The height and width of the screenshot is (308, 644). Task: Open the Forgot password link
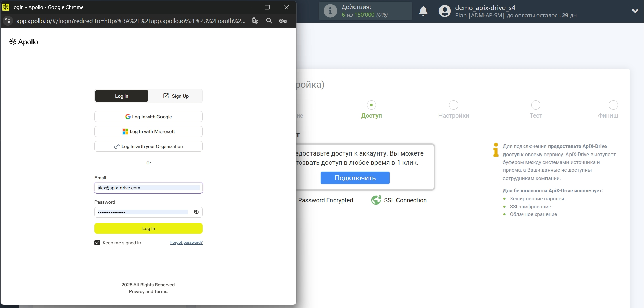[186, 242]
